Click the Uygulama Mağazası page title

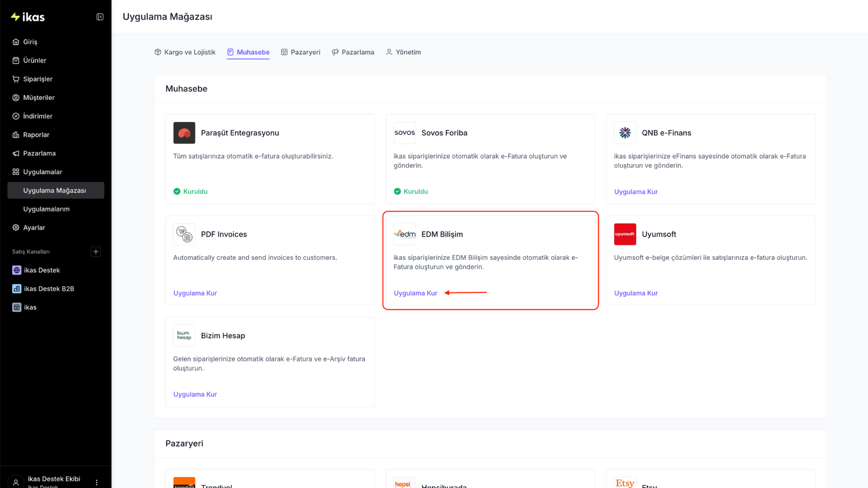(x=167, y=17)
